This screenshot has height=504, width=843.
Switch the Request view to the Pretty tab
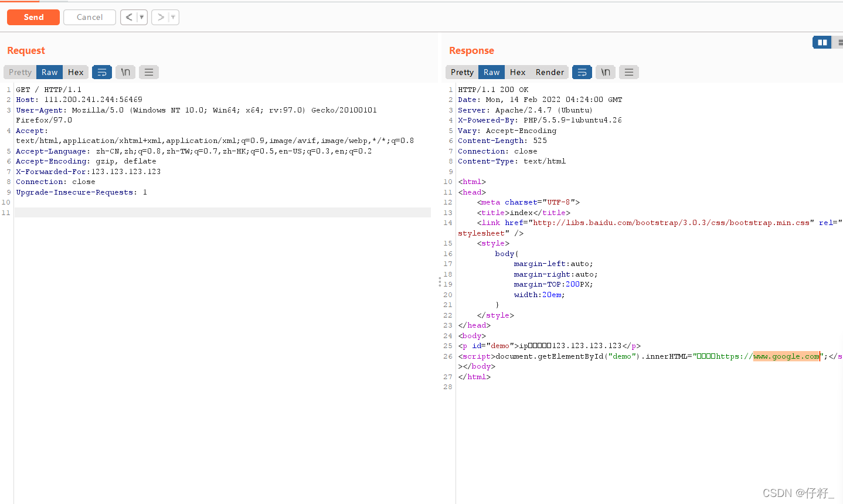point(20,72)
